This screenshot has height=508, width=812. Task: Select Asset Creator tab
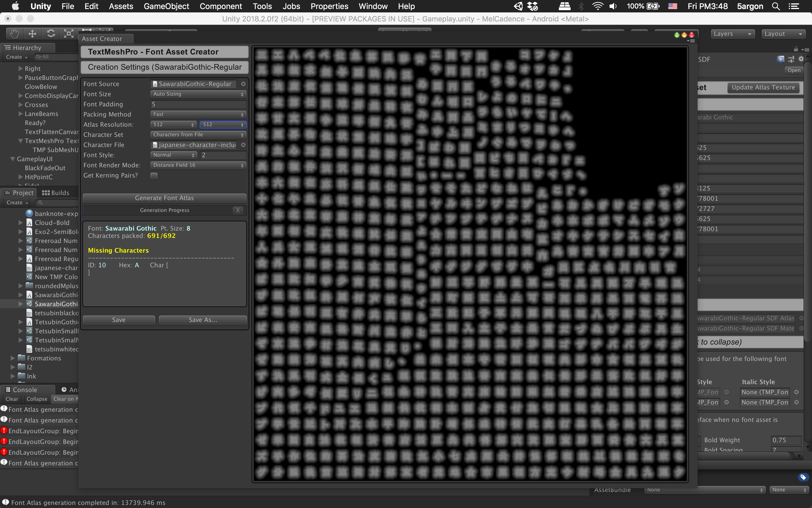coord(106,39)
